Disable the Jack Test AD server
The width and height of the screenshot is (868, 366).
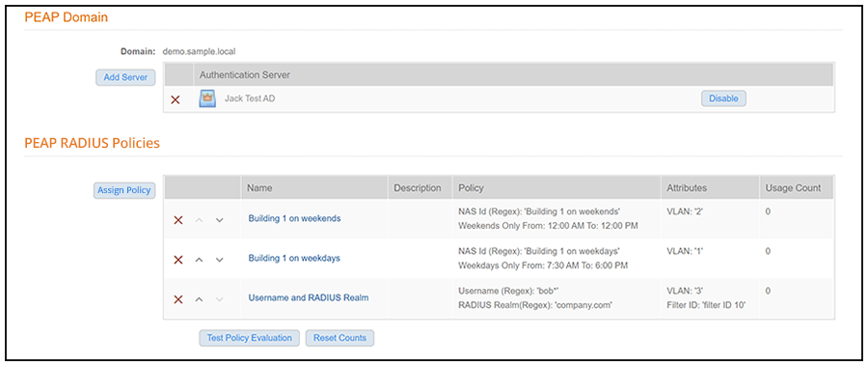(x=723, y=99)
